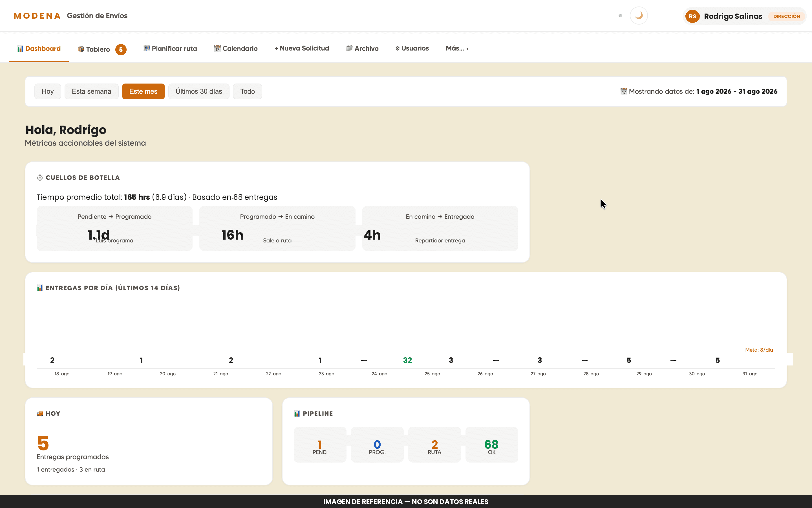The height and width of the screenshot is (508, 812).
Task: Click the 18-ago date label
Action: point(62,374)
